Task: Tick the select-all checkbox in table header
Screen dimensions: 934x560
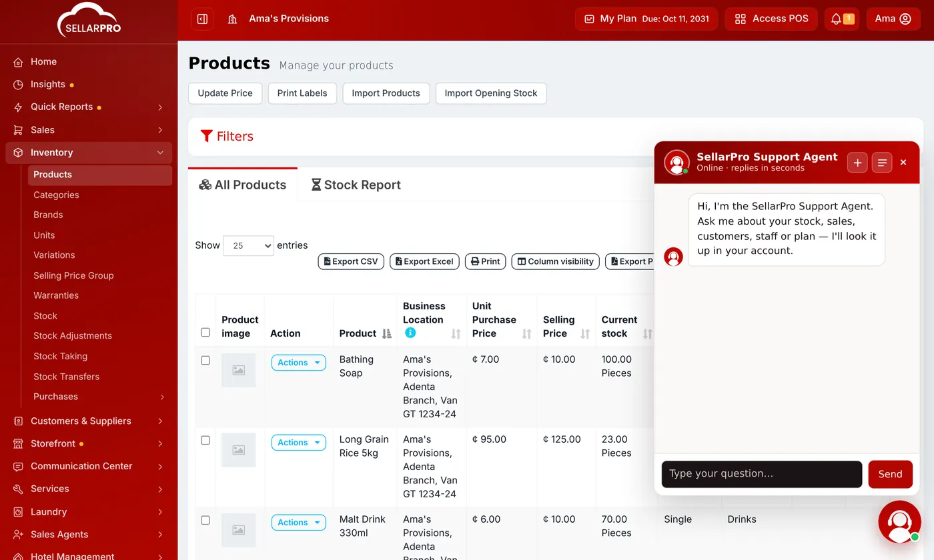Action: 205,332
